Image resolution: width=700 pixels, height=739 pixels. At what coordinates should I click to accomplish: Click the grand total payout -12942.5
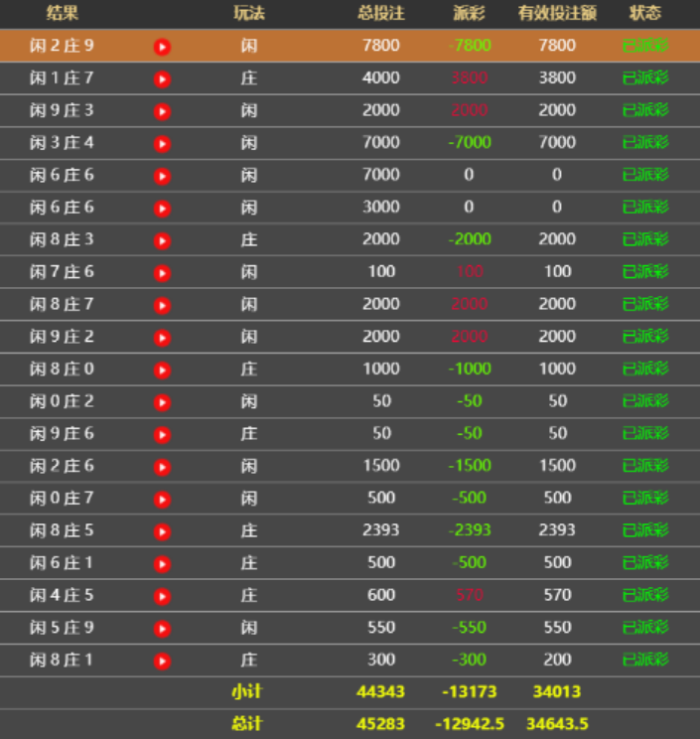(x=470, y=724)
